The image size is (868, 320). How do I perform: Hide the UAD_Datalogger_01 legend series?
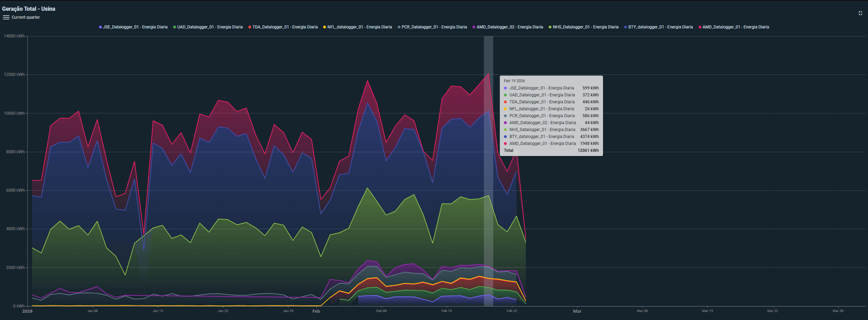pyautogui.click(x=210, y=27)
